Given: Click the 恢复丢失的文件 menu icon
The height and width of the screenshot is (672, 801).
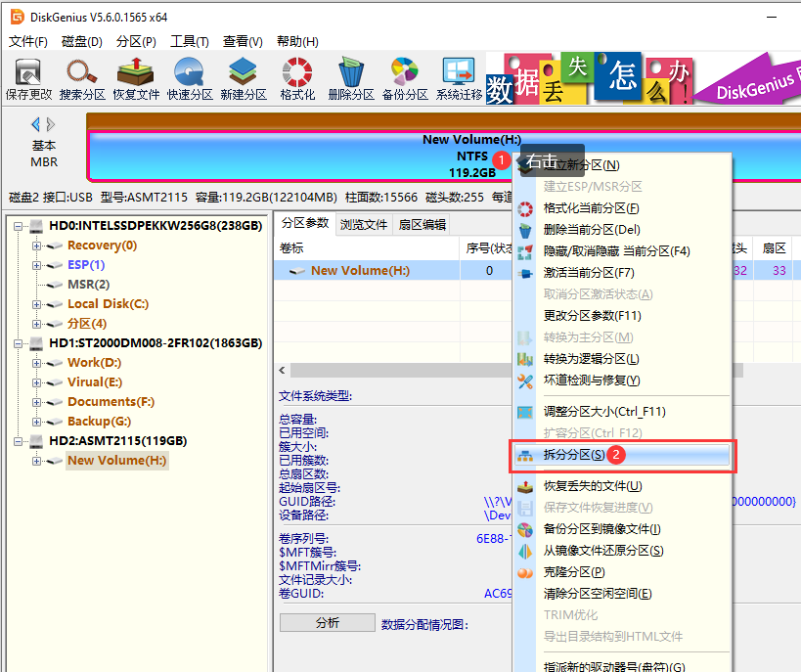Looking at the screenshot, I should pos(525,486).
